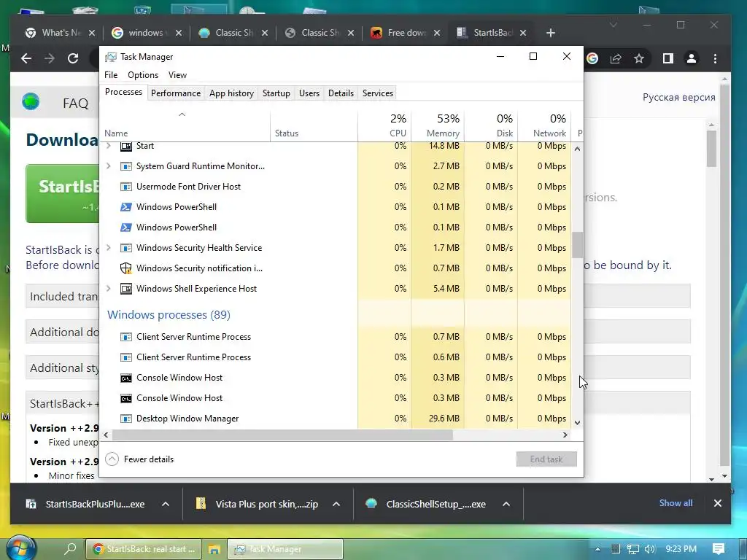Open the Русская версия link in Chrome
This screenshot has width=747, height=560.
pyautogui.click(x=679, y=97)
